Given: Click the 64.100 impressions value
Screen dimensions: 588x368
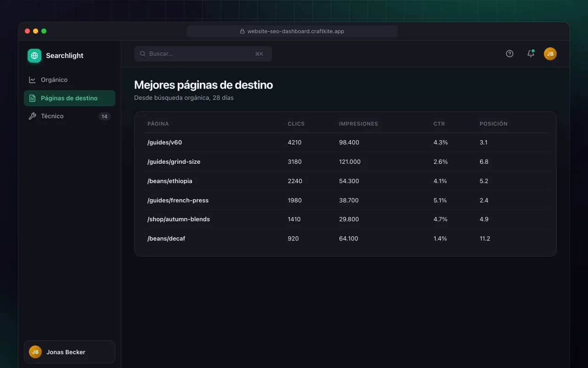Looking at the screenshot, I should click(x=349, y=239).
